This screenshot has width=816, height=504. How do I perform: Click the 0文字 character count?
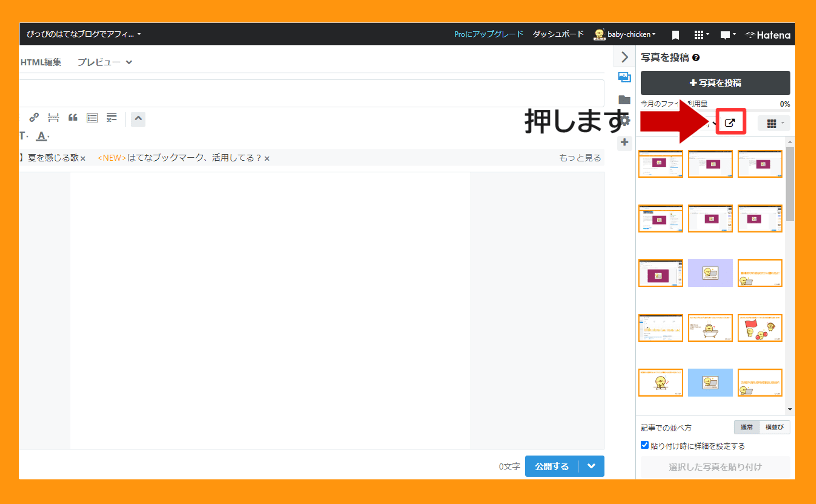coord(509,467)
